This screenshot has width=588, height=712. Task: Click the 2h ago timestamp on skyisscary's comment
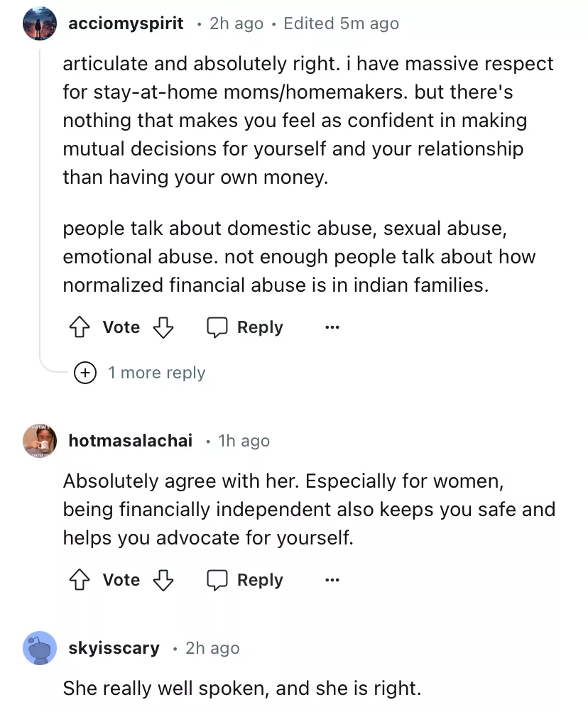point(212,648)
